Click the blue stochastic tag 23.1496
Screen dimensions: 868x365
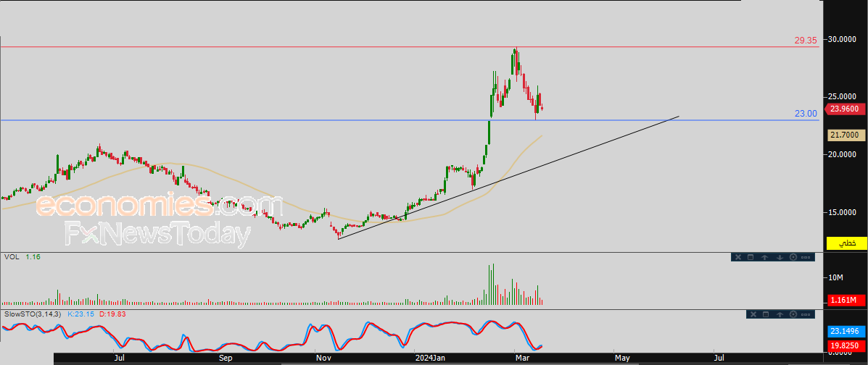(846, 332)
